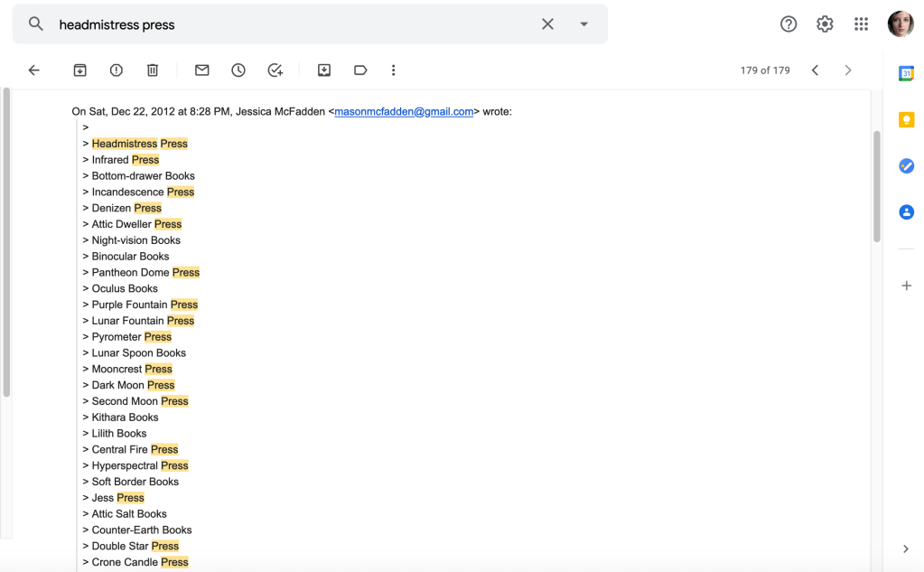This screenshot has width=924, height=572.
Task: Open Google Calendar in side panel
Action: pyautogui.click(x=906, y=74)
